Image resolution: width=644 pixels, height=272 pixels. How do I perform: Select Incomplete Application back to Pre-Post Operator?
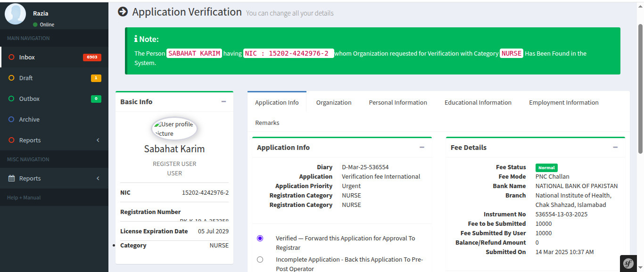point(260,260)
